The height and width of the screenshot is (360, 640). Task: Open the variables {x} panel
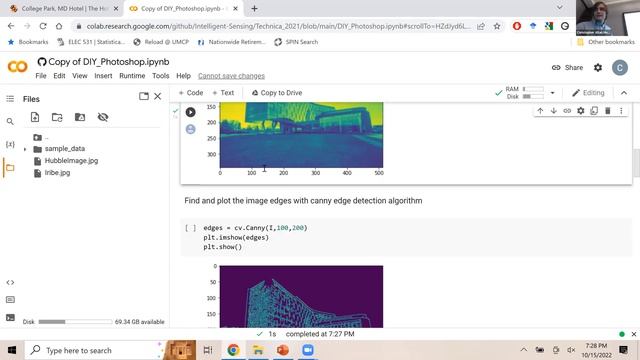10,144
